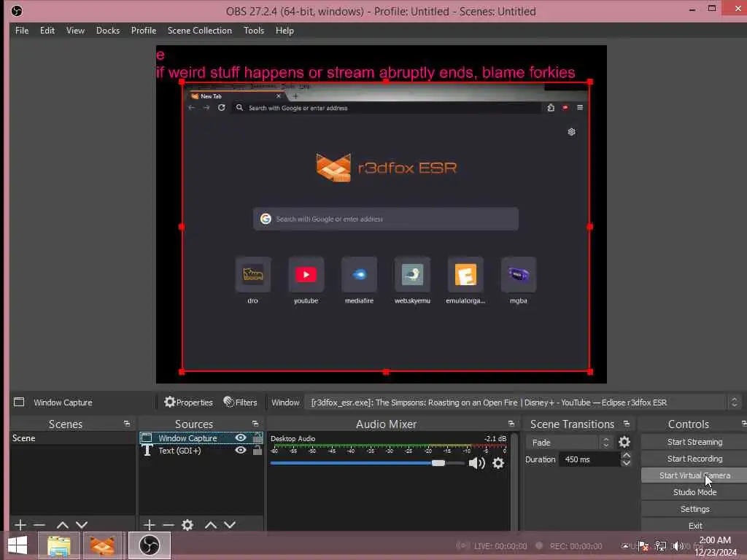Viewport: 747px width, 560px height.
Task: Move source up in Sources list
Action: pyautogui.click(x=211, y=525)
